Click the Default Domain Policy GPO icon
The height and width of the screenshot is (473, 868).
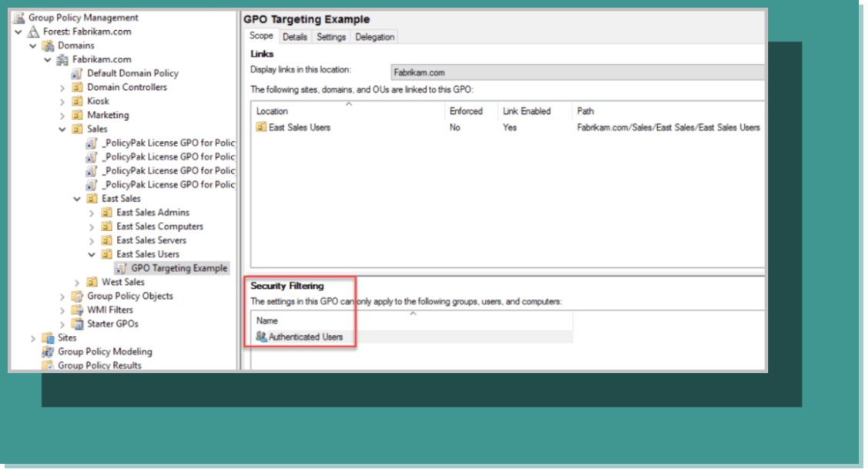pyautogui.click(x=78, y=73)
